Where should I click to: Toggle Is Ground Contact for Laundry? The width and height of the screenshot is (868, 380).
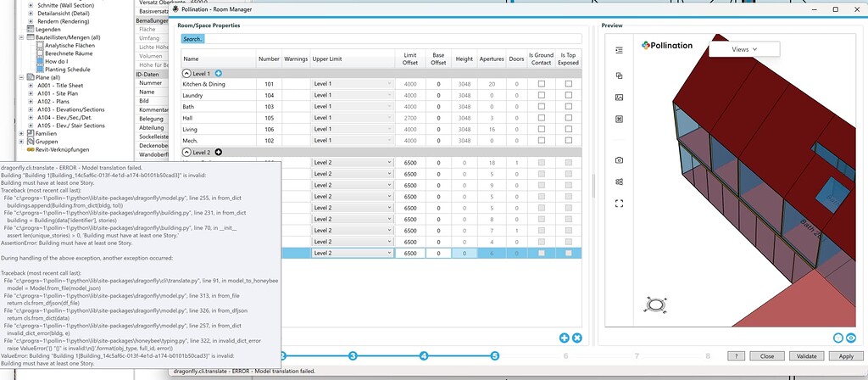coord(541,95)
